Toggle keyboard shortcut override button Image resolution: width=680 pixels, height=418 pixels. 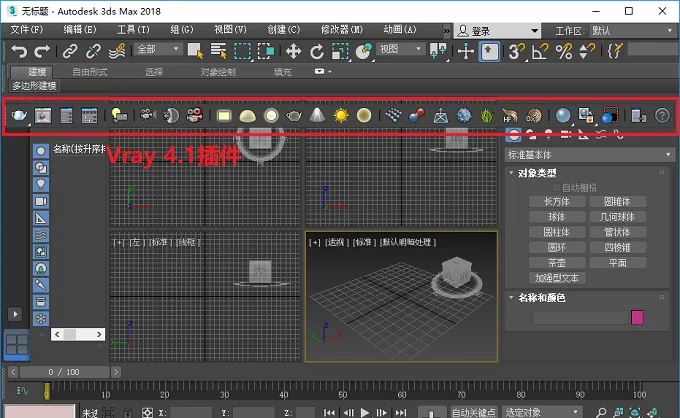click(x=489, y=52)
